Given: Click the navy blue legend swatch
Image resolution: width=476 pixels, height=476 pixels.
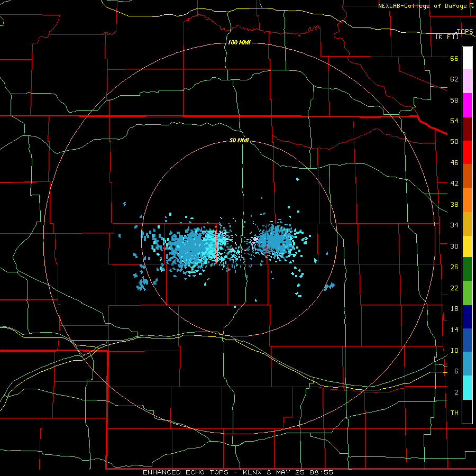Looking at the screenshot, I should (x=467, y=317).
